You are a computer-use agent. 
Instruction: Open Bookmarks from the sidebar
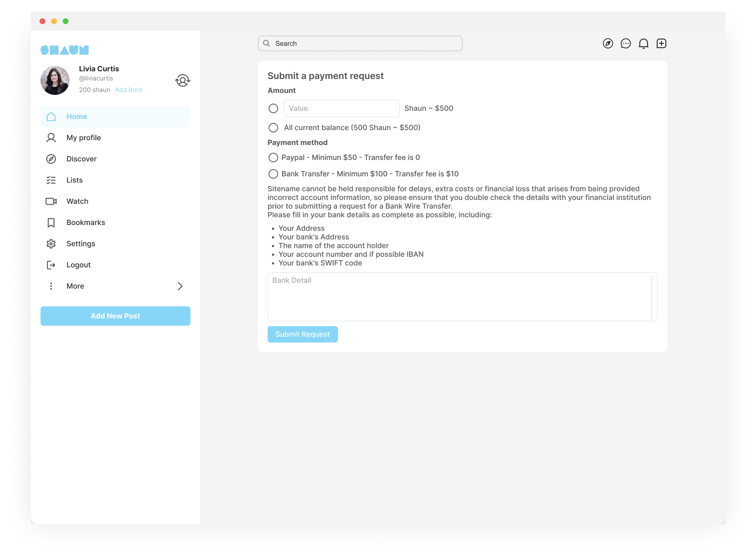point(85,223)
